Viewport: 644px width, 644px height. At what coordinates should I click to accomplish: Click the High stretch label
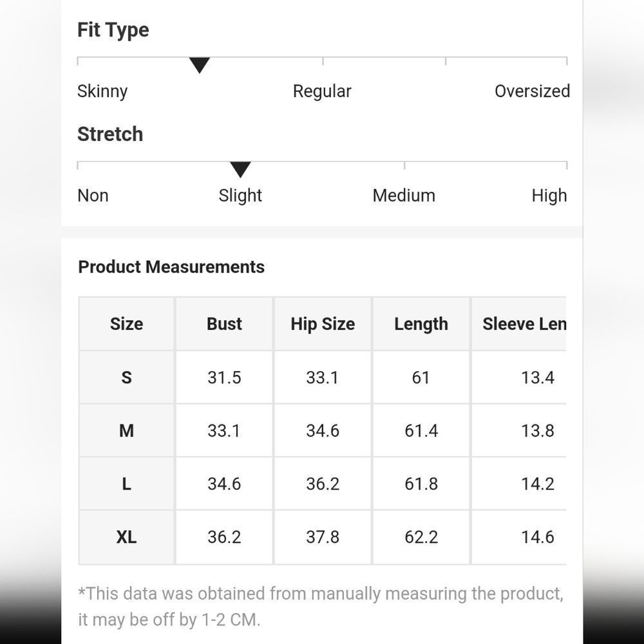pos(549,196)
